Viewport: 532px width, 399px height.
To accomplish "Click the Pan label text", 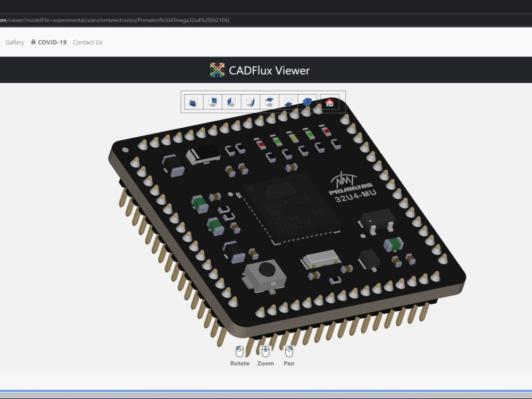I will point(289,363).
